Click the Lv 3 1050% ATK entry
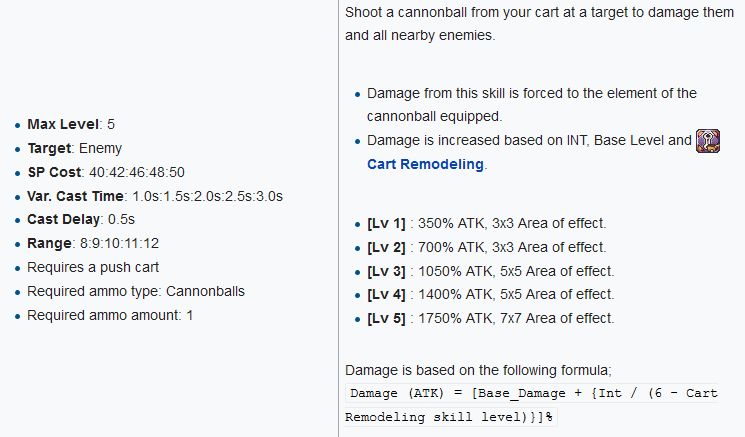 [x=491, y=271]
